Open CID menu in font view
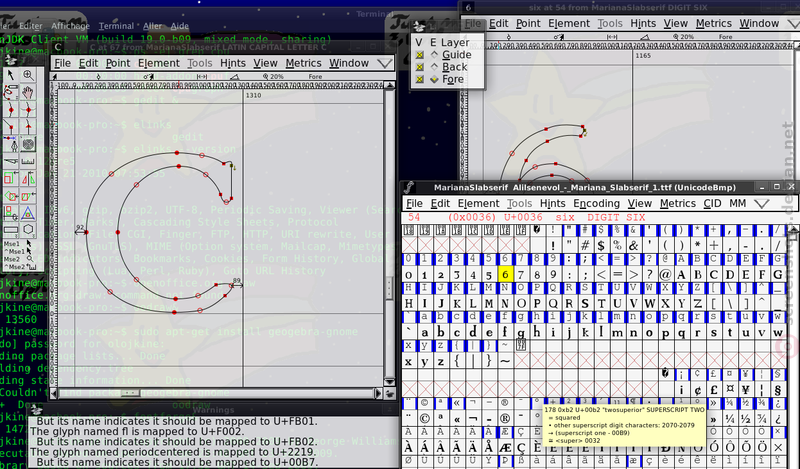Viewport: 800px width, 469px height. (712, 204)
